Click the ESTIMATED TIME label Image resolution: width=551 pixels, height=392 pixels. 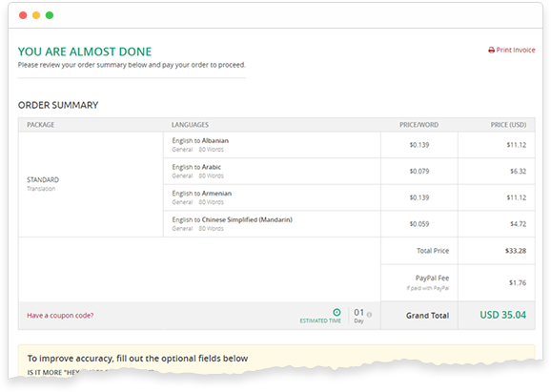(x=320, y=320)
